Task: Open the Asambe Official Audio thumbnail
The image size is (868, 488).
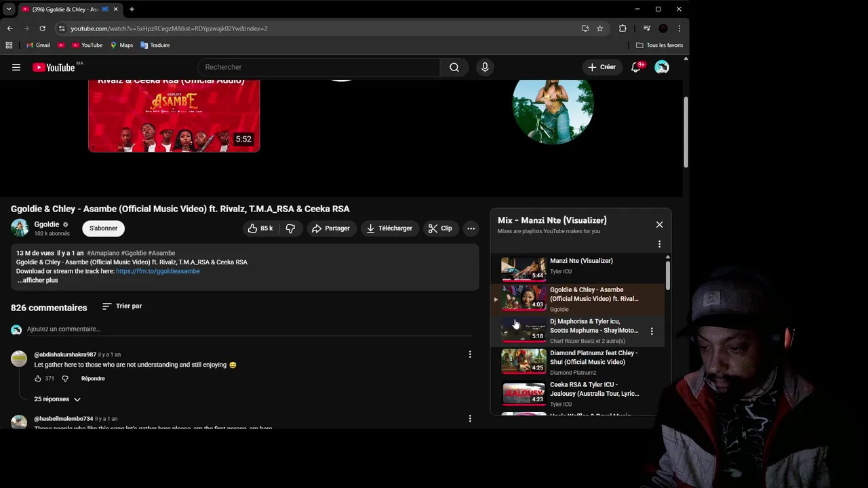Action: coord(174,115)
